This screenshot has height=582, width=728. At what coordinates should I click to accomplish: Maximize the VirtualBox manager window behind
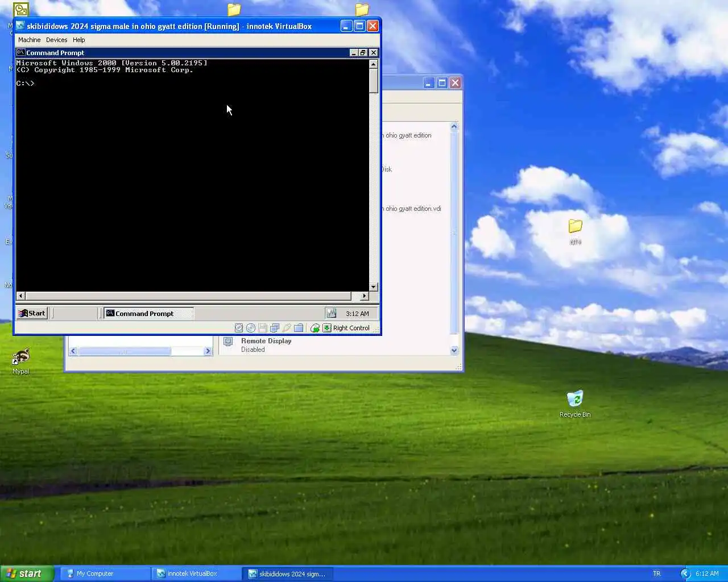442,83
